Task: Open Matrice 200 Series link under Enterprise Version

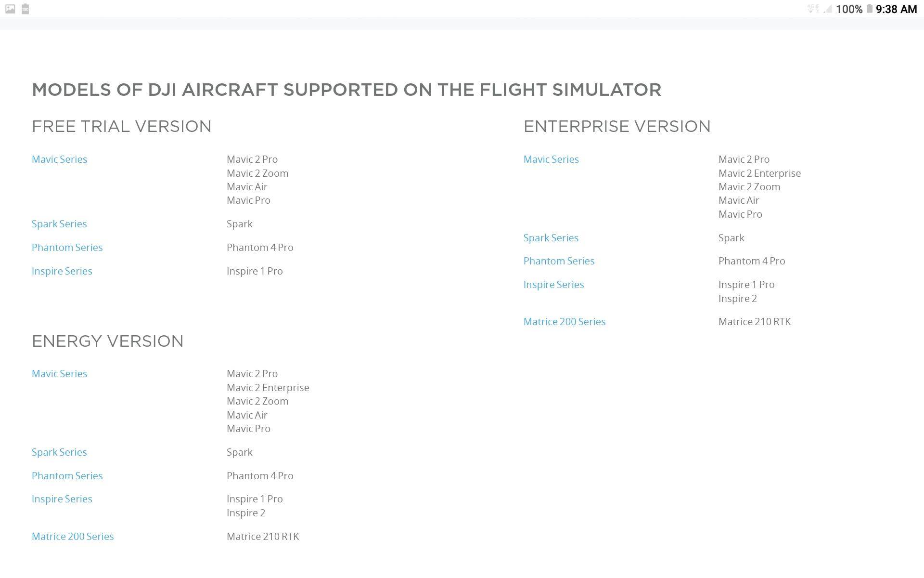Action: [x=564, y=322]
